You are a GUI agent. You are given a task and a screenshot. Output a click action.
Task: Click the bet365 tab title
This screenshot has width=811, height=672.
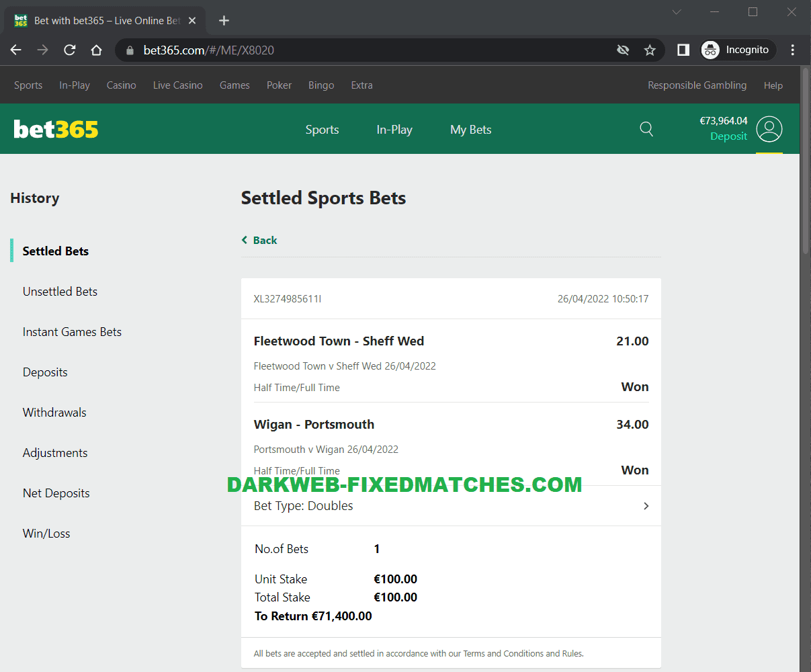tap(108, 20)
